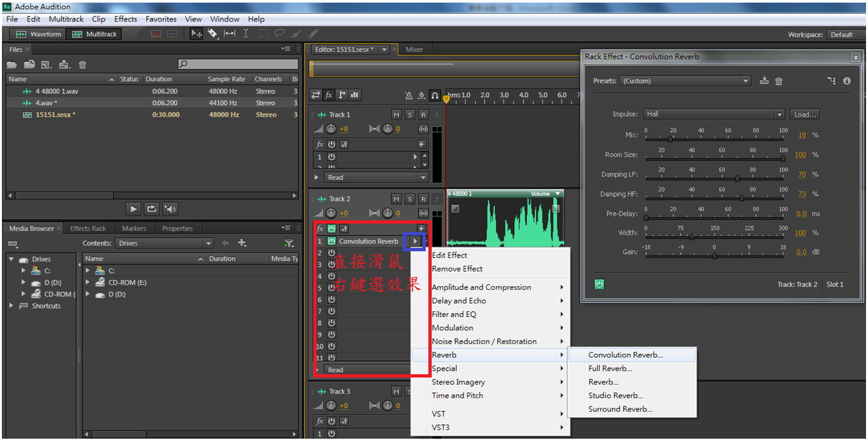Open the Effects menu in the menu bar

126,19
